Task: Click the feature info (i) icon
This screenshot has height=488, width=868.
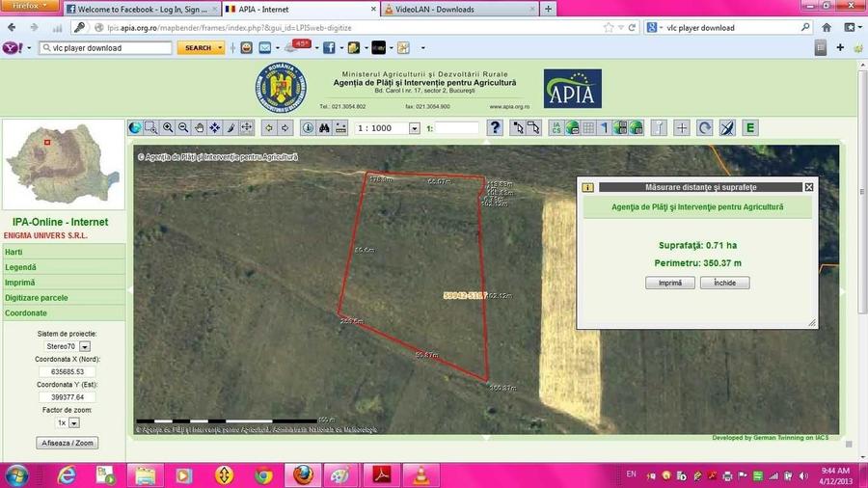Action: (308, 128)
